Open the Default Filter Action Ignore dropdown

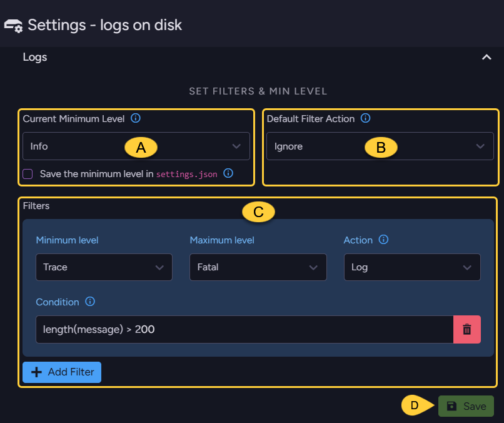pyautogui.click(x=380, y=146)
